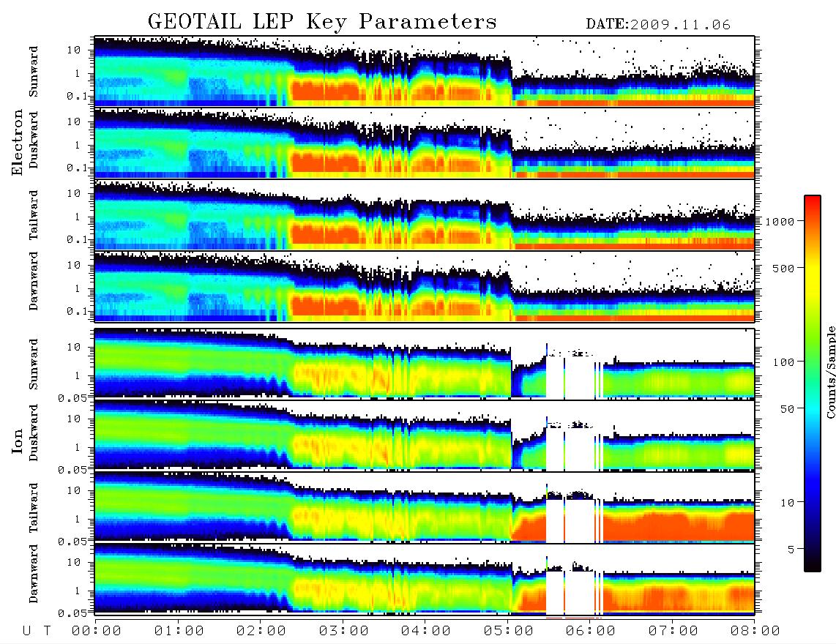Click inside the Electron Duskward spectrogram
The width and height of the screenshot is (836, 644).
pyautogui.click(x=425, y=143)
